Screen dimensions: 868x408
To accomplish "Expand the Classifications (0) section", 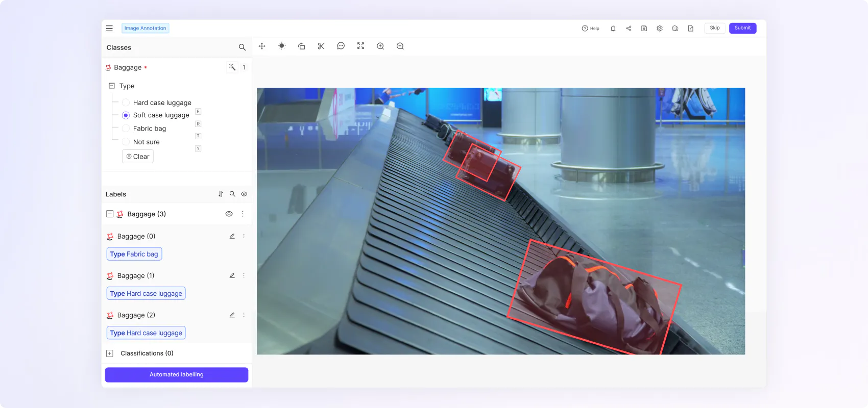I will pyautogui.click(x=109, y=353).
